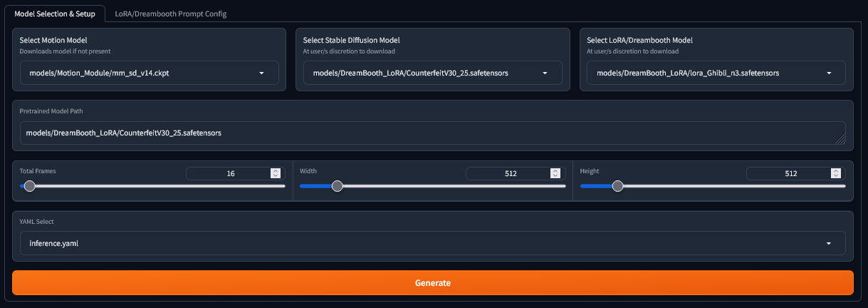The image size is (868, 308).
Task: Click the resize handle of Pretrained Model Path box
Action: [x=840, y=140]
